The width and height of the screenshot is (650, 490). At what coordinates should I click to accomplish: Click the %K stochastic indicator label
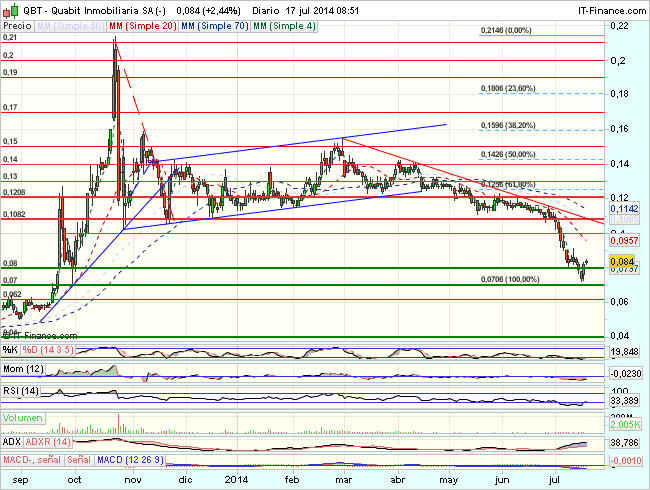pos(10,350)
